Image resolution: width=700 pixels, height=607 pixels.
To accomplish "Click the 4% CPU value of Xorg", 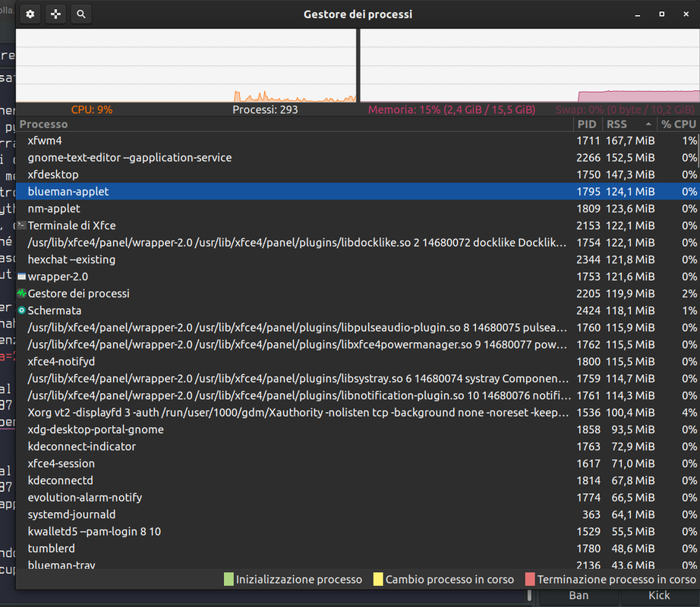I will pos(689,412).
